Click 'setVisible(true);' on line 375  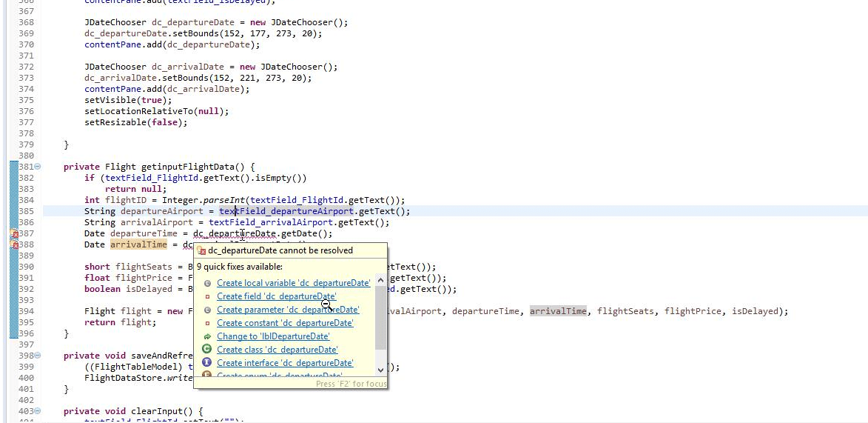[x=129, y=100]
